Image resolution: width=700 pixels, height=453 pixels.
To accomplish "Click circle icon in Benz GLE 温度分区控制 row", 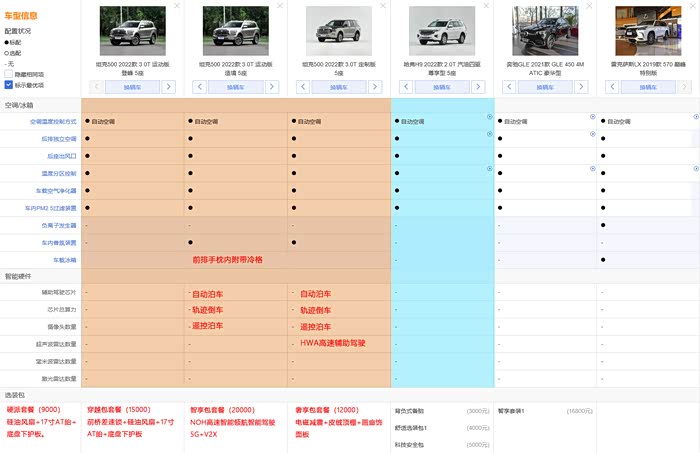I will pos(593,169).
